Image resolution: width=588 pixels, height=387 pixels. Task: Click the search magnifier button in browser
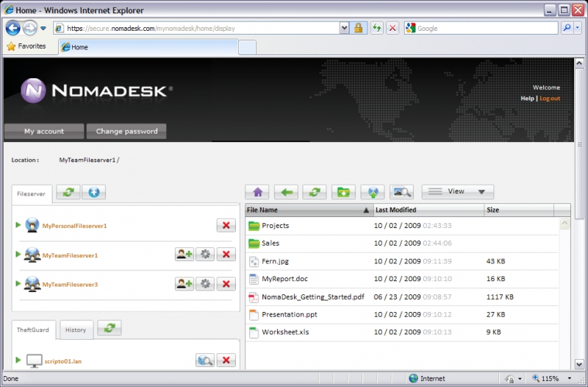pos(567,28)
